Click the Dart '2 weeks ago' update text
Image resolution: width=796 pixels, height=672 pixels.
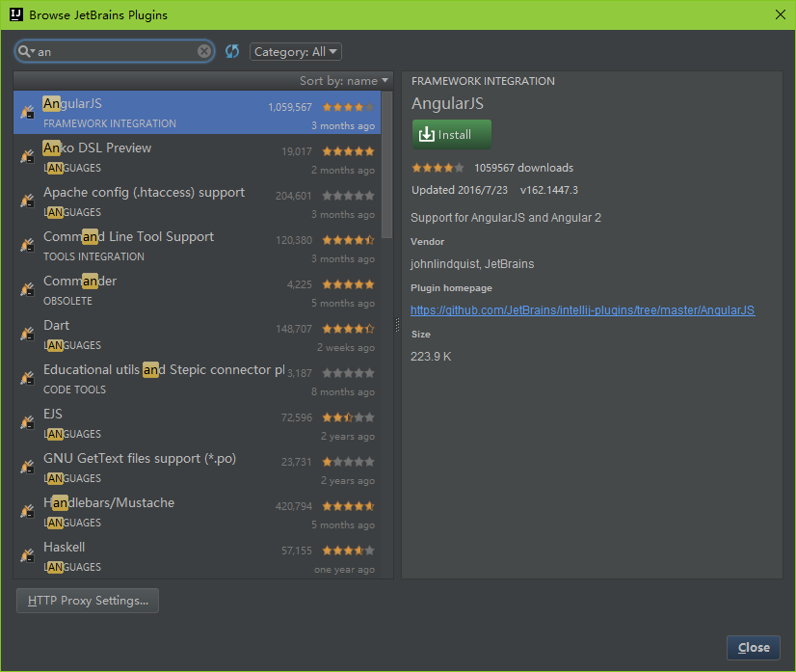[346, 348]
